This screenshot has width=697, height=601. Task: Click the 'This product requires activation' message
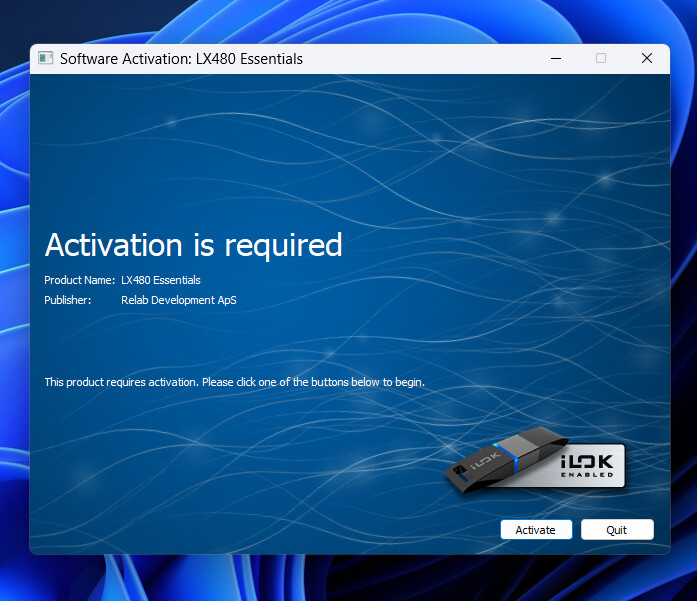[234, 382]
